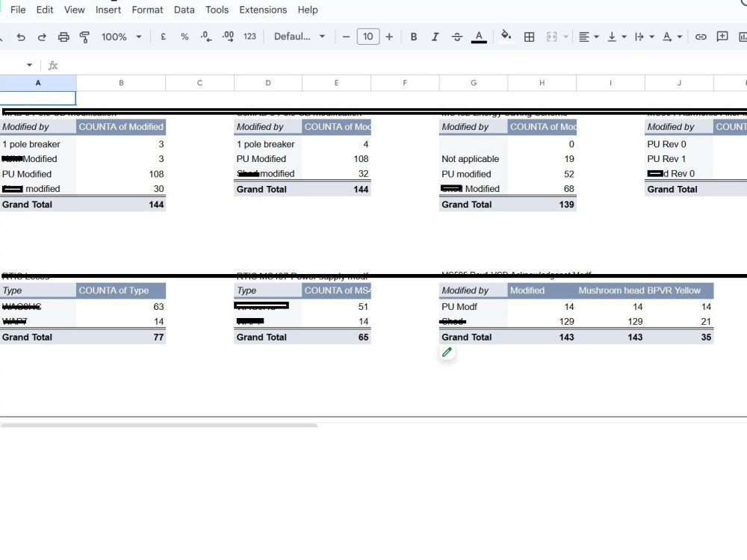Image resolution: width=747 pixels, height=560 pixels.
Task: Click the 'Not applicable' row label
Action: point(470,159)
